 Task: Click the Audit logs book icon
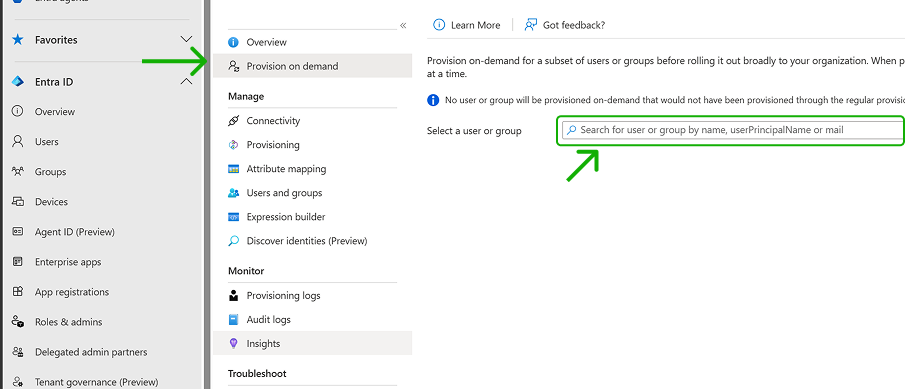pos(233,319)
